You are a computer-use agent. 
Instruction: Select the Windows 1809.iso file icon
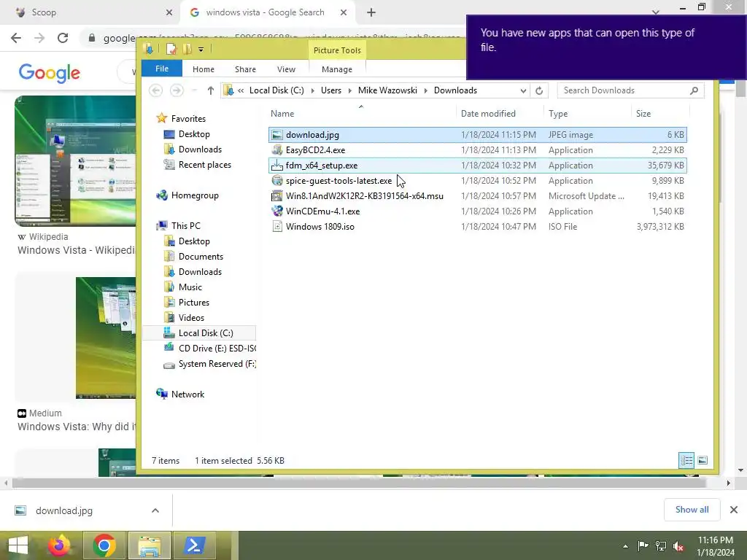pyautogui.click(x=276, y=226)
